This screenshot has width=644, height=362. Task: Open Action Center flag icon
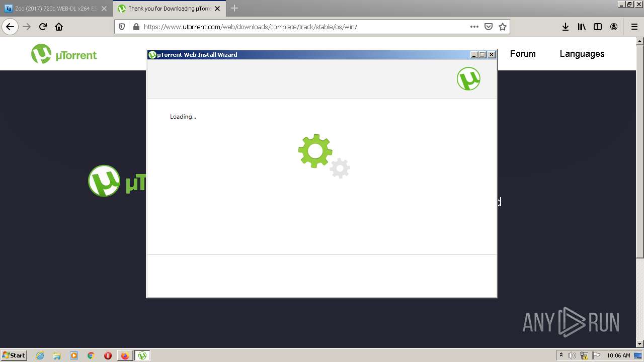tap(596, 355)
